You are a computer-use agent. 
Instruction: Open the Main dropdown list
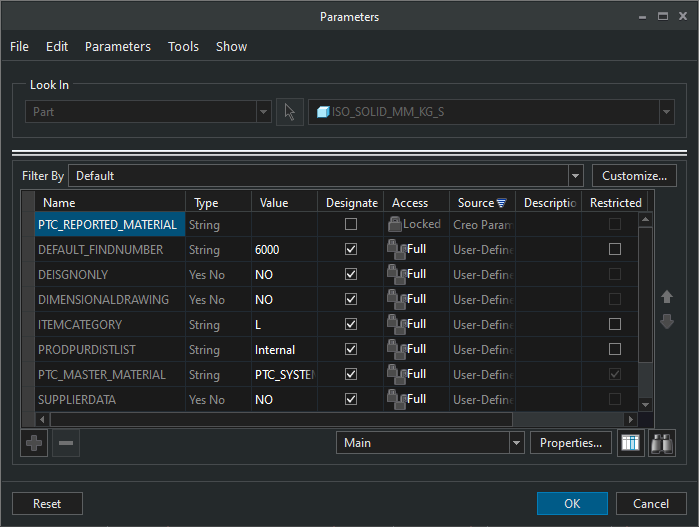click(516, 443)
